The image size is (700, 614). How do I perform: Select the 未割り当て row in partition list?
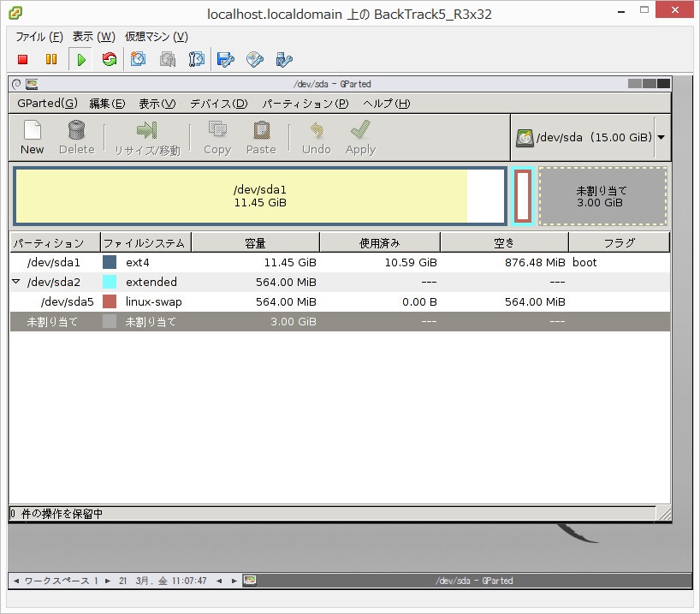tap(340, 321)
